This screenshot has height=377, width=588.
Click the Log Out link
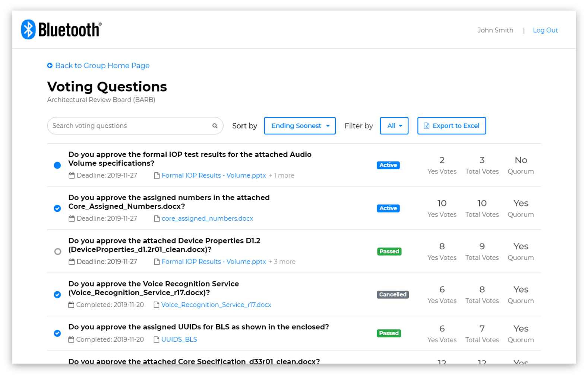[545, 30]
